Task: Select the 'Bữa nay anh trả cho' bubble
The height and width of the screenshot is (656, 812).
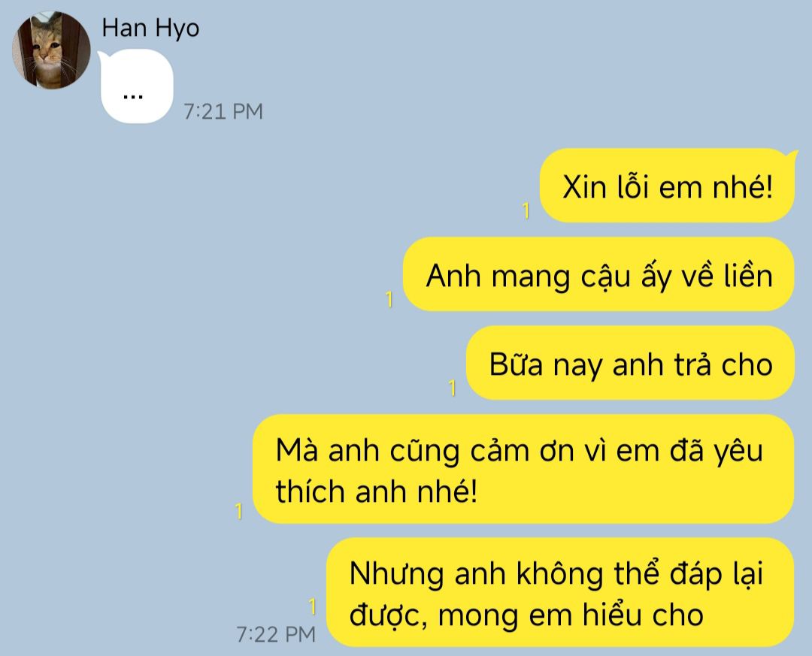Action: coord(630,362)
